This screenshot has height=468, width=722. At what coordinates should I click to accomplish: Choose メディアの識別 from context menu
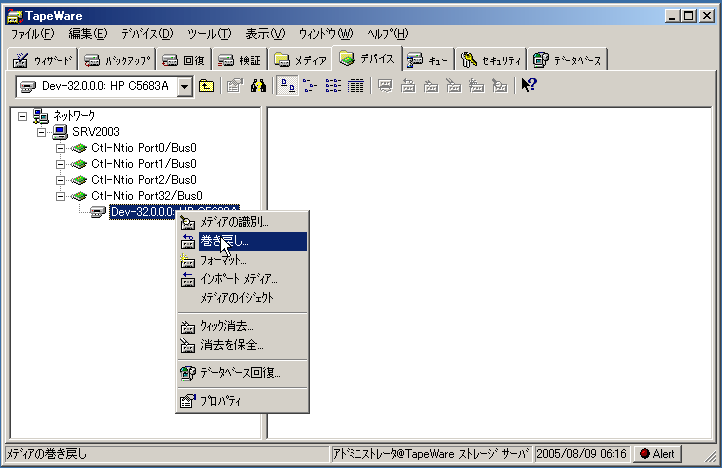pyautogui.click(x=243, y=222)
